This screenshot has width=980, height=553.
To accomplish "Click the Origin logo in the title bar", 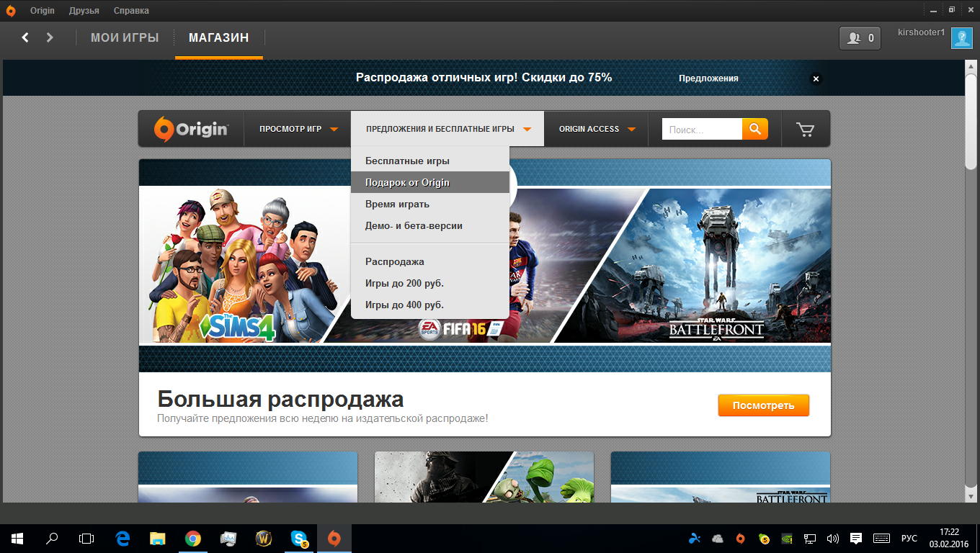I will click(11, 11).
